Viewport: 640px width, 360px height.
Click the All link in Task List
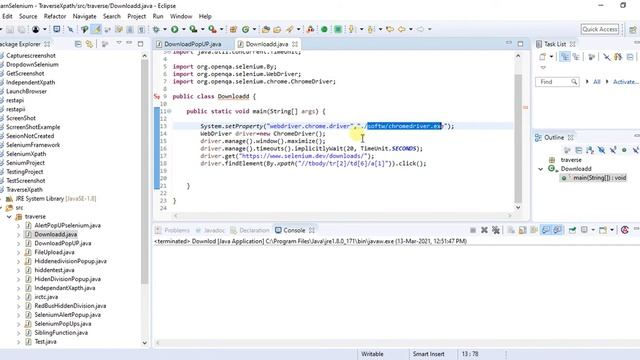coord(597,82)
